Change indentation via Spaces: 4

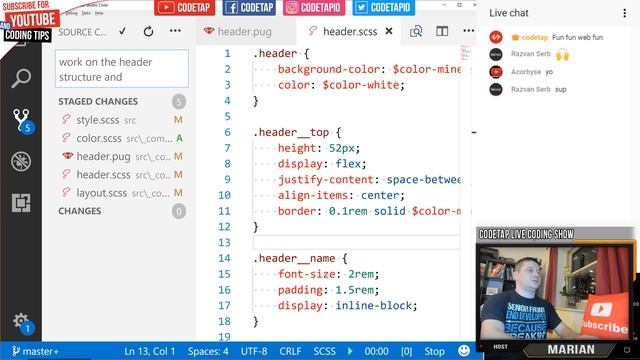(x=208, y=351)
